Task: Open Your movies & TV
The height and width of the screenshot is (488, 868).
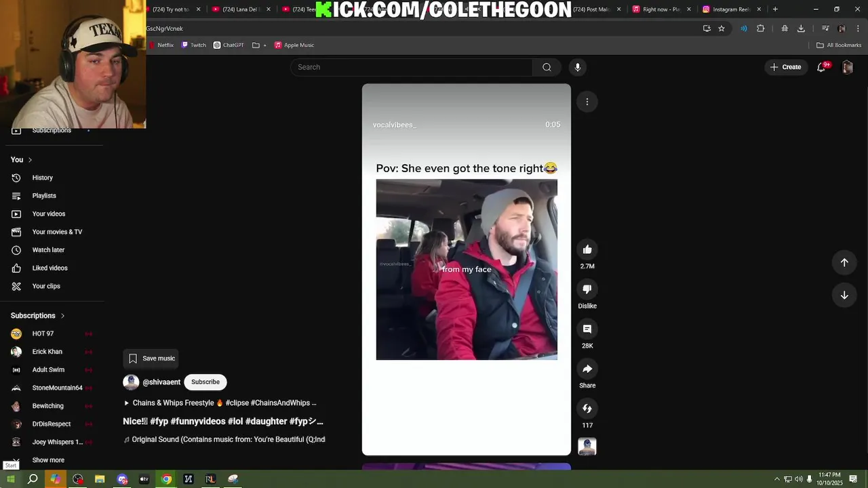Action: pyautogui.click(x=57, y=232)
